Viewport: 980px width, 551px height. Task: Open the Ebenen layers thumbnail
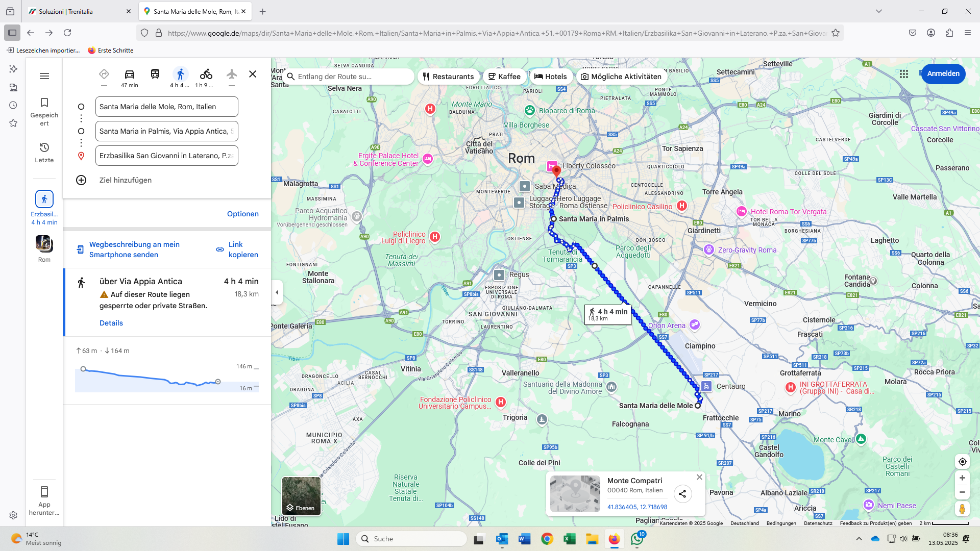[x=301, y=496]
